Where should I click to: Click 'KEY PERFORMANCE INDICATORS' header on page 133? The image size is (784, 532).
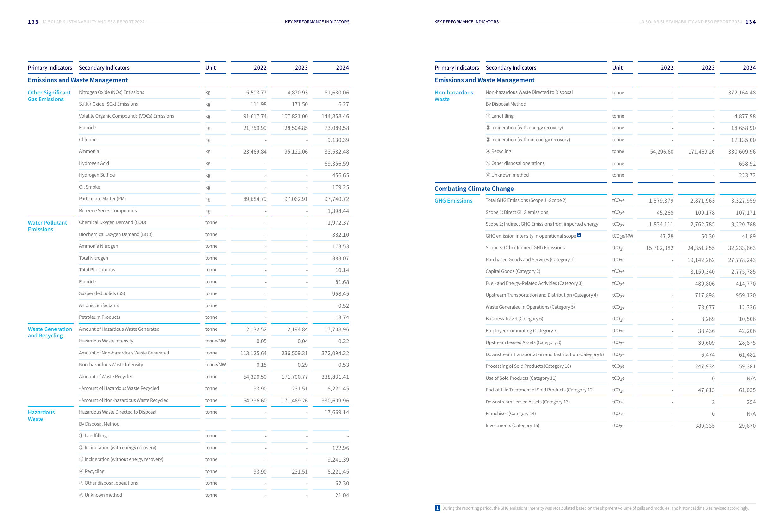tap(317, 22)
